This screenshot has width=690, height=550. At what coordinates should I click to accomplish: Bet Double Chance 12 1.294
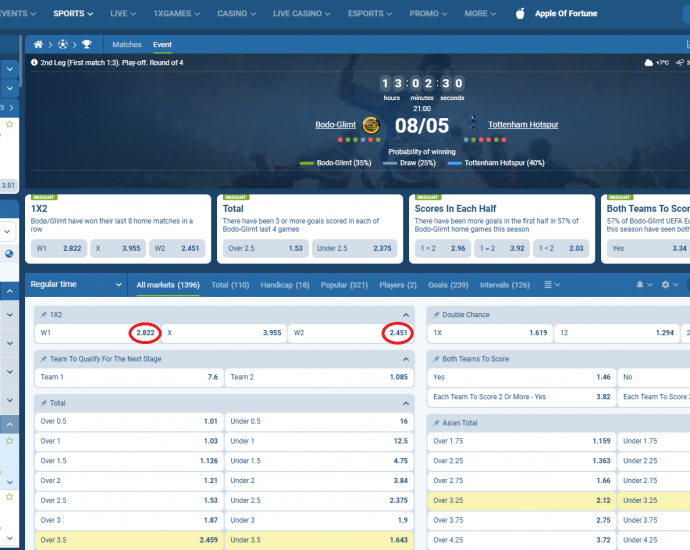tap(617, 333)
